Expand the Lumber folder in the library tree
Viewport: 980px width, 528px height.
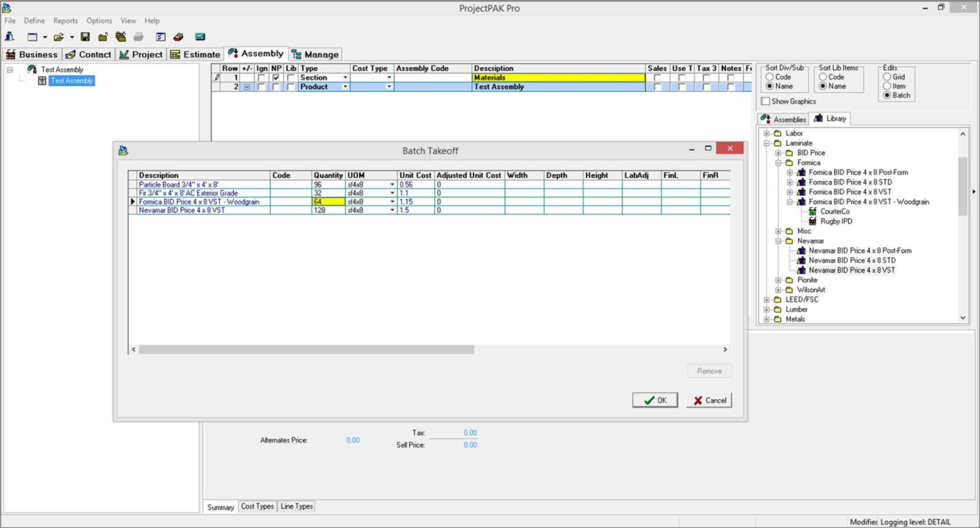point(767,309)
